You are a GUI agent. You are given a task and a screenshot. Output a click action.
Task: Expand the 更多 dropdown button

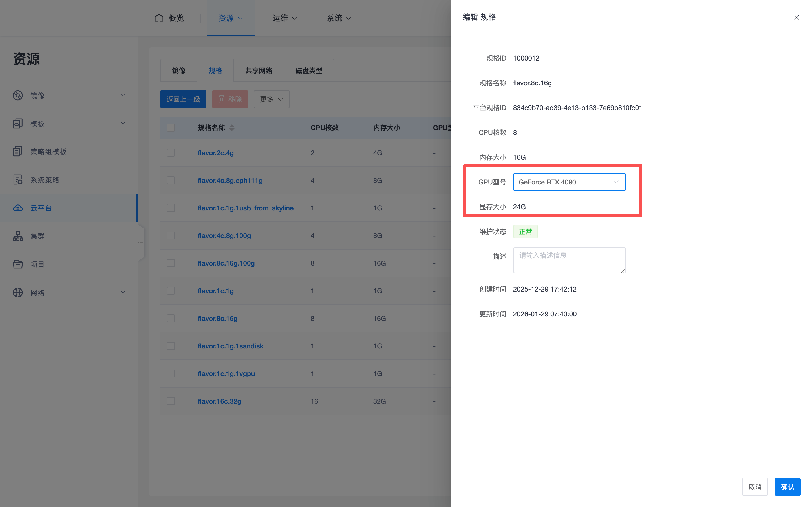(x=272, y=99)
